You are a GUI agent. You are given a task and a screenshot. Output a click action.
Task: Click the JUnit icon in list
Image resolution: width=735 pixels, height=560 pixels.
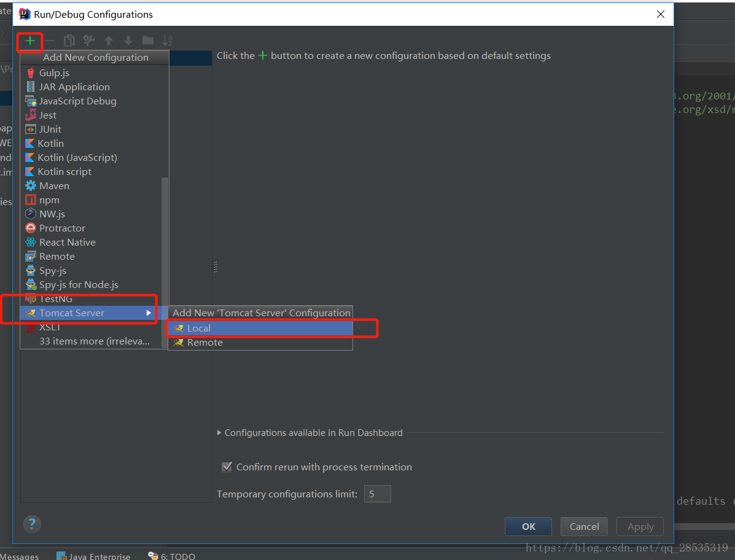(x=31, y=129)
